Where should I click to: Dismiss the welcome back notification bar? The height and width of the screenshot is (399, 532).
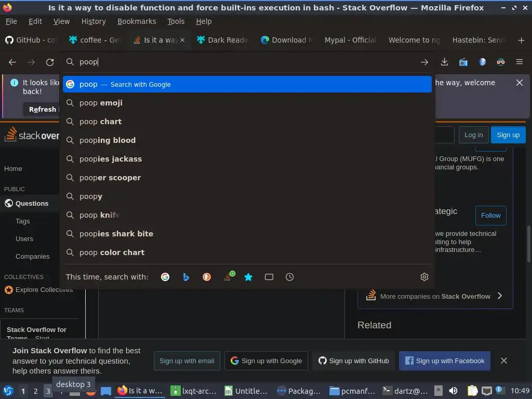click(x=520, y=83)
